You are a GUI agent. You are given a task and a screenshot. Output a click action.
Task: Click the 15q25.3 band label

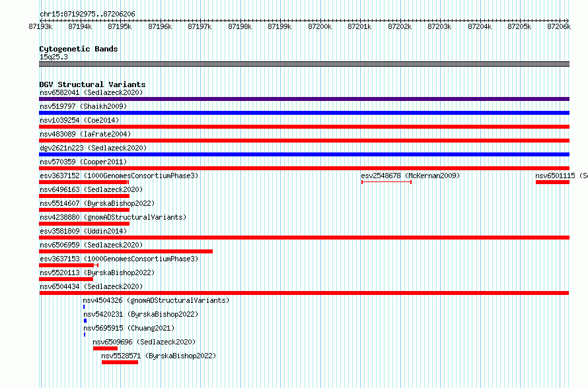click(54, 57)
